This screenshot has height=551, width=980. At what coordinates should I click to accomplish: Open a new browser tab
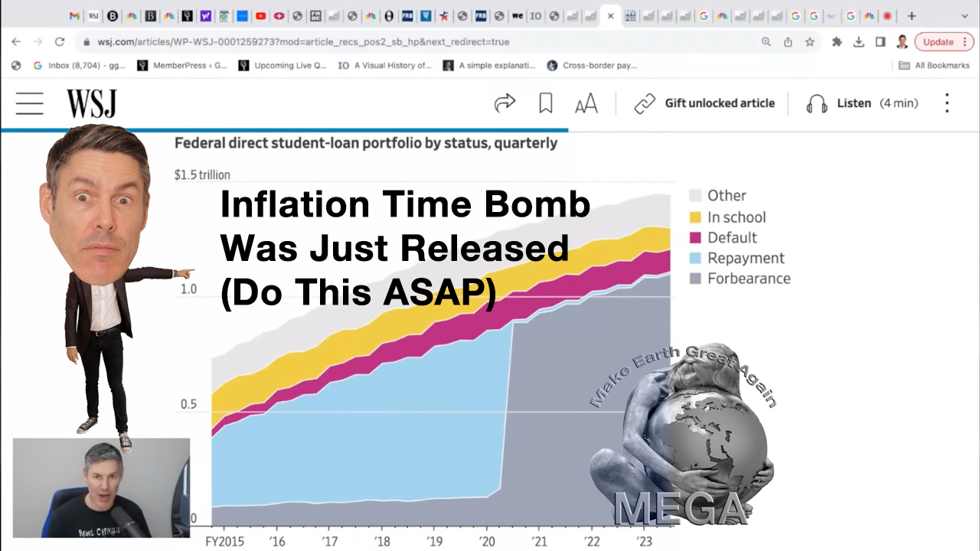coord(911,15)
